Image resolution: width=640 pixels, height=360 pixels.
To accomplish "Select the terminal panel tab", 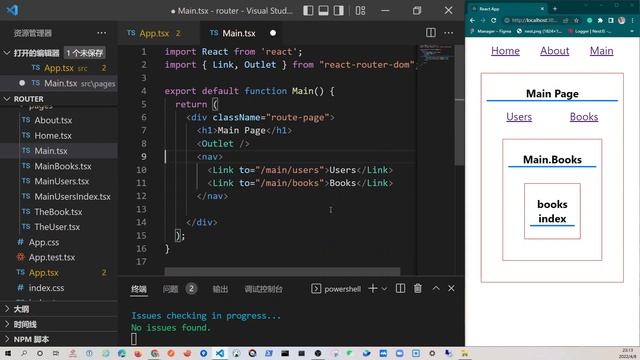I will 139,289.
